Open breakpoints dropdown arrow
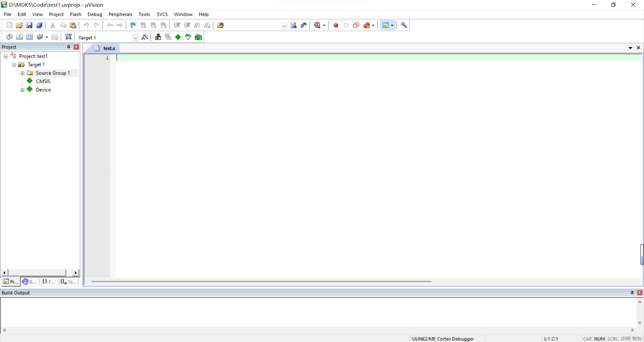Image resolution: width=644 pixels, height=342 pixels. tap(373, 25)
